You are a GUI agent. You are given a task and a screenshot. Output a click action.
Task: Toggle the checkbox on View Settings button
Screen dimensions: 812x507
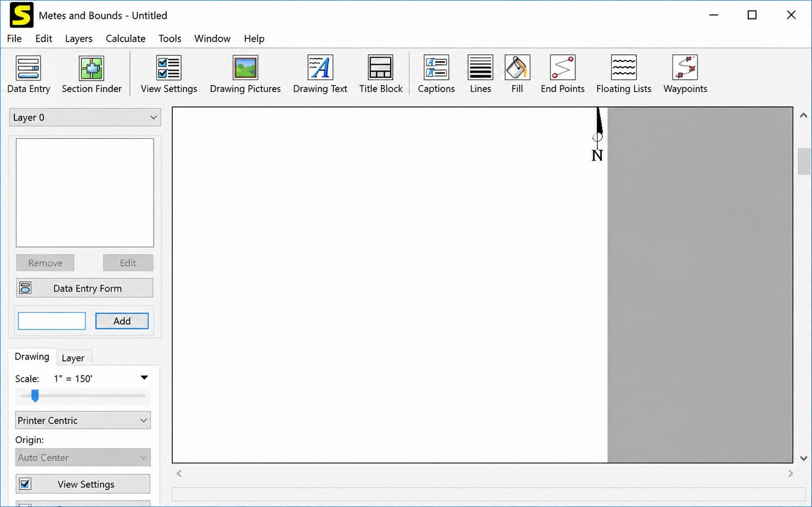point(25,483)
